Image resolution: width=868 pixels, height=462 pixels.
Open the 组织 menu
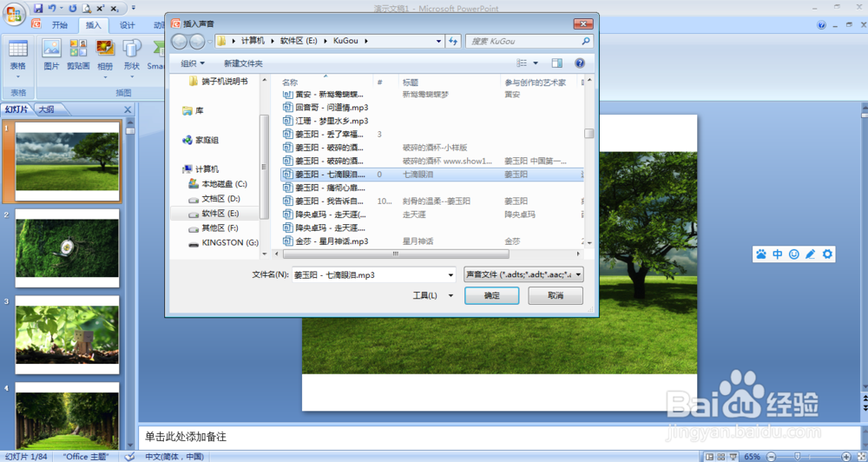(x=193, y=63)
